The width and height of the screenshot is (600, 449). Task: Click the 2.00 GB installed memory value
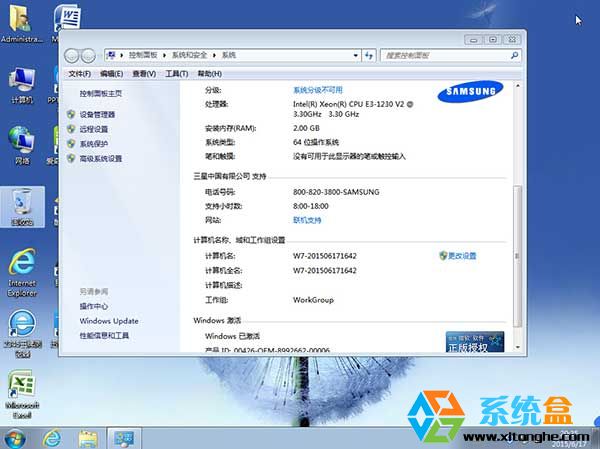coord(306,128)
